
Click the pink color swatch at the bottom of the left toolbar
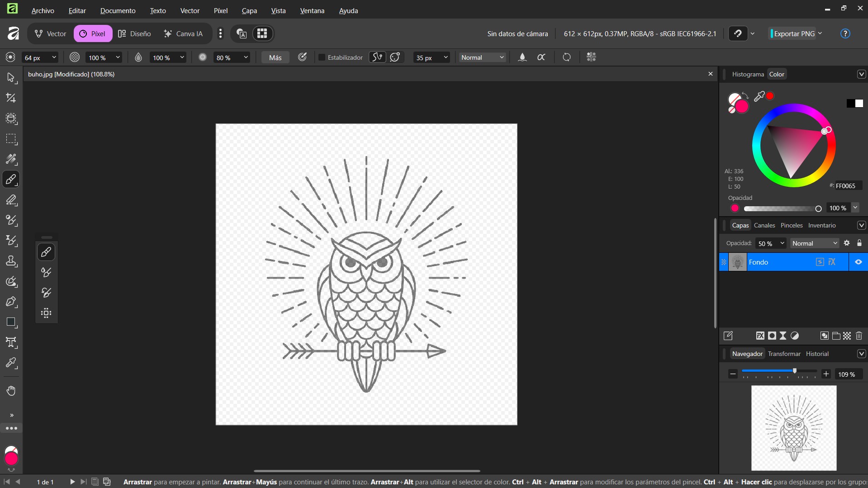click(11, 458)
